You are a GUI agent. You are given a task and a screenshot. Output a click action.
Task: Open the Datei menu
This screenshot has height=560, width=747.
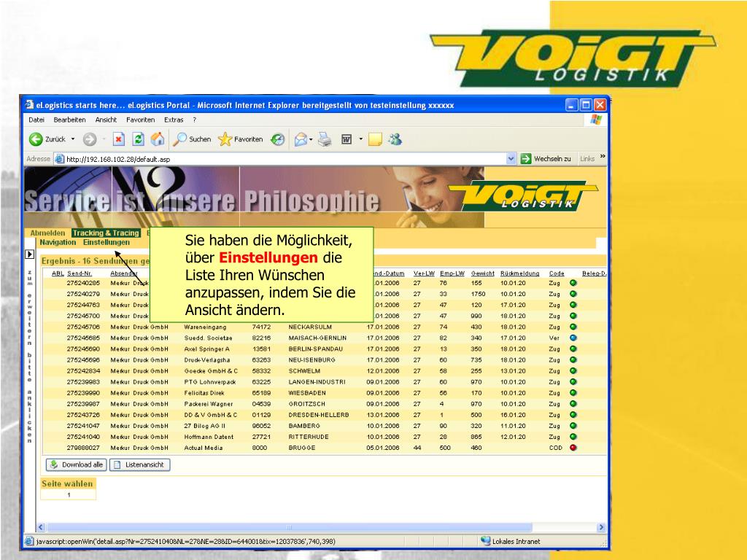[x=36, y=120]
